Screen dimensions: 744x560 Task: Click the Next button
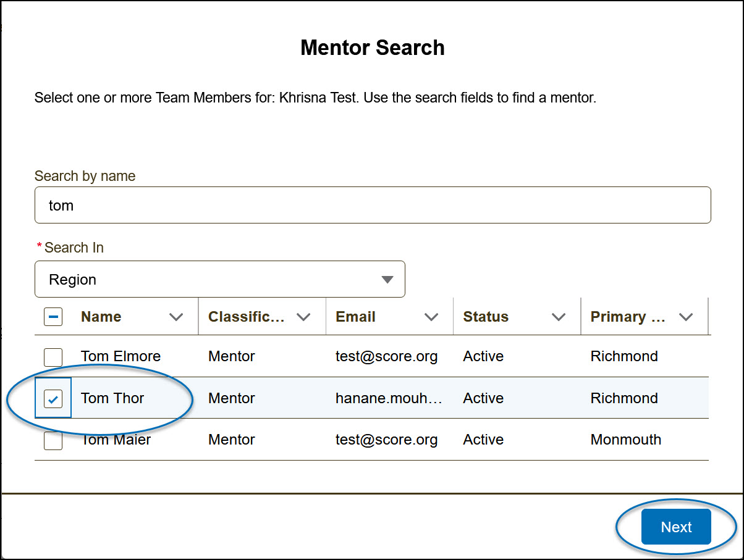coord(676,527)
